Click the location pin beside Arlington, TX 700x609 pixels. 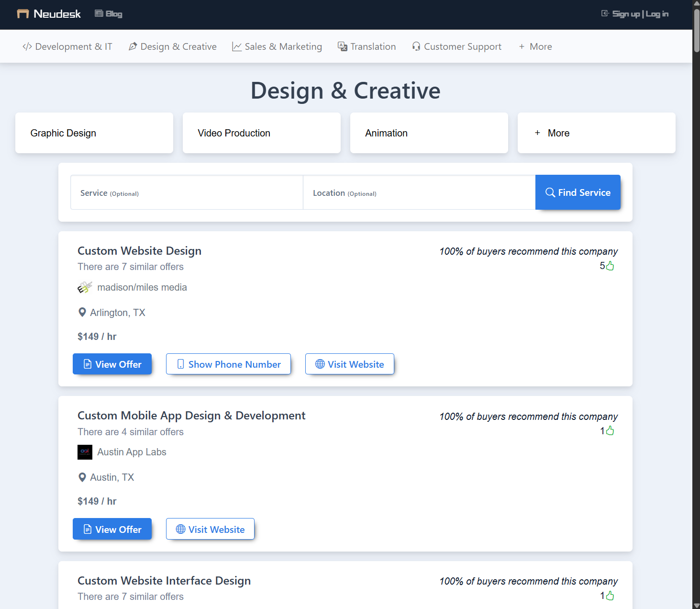coord(82,312)
